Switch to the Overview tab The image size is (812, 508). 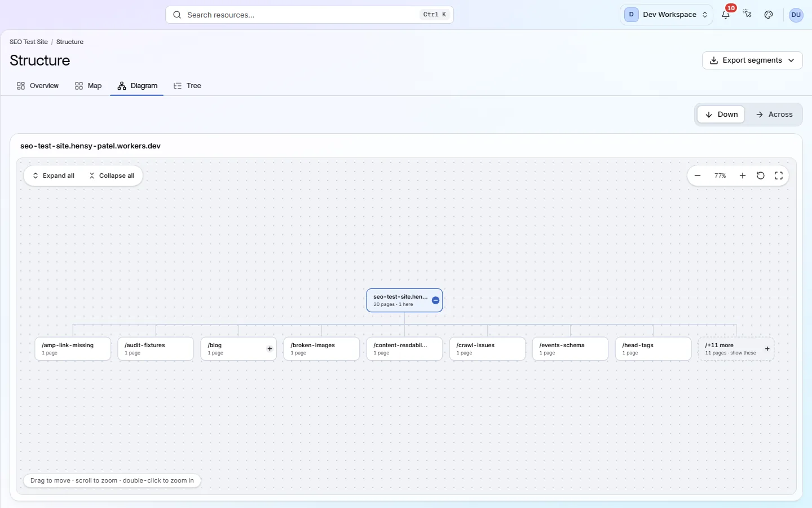38,86
